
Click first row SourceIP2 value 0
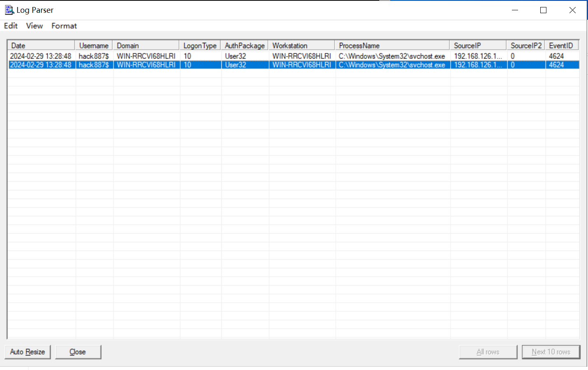(513, 56)
